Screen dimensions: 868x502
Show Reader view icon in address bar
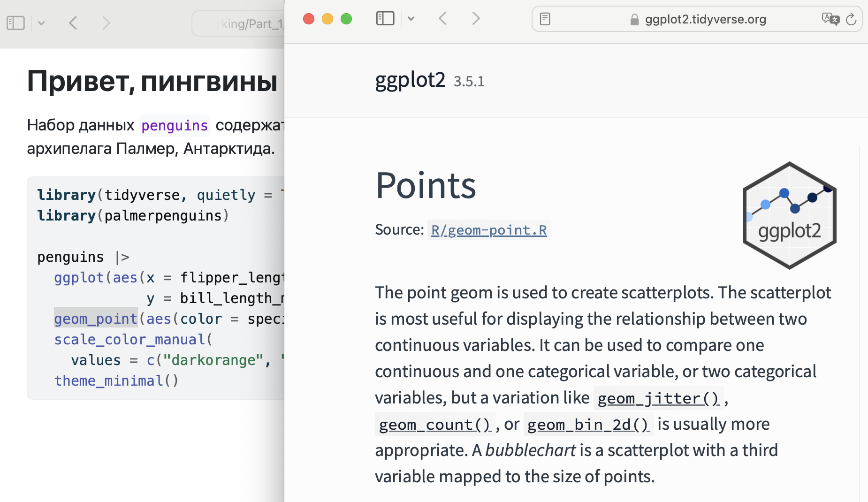click(x=545, y=19)
